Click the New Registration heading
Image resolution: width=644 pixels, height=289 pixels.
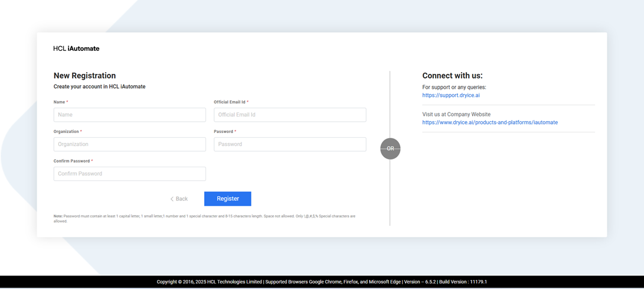pos(84,76)
